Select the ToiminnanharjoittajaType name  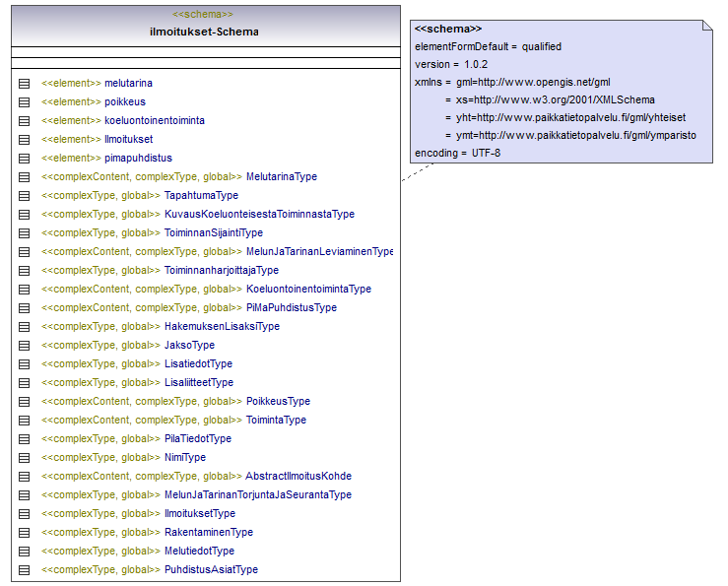pyautogui.click(x=222, y=270)
